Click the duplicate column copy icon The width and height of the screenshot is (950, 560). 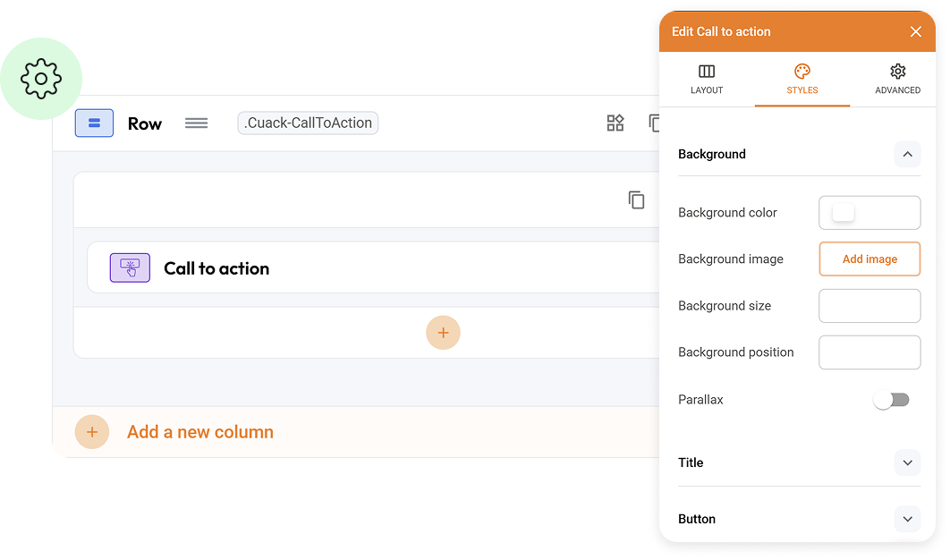(636, 200)
